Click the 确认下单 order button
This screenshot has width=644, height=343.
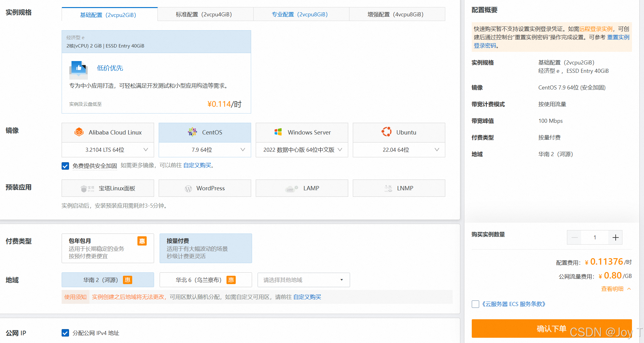[x=551, y=329]
